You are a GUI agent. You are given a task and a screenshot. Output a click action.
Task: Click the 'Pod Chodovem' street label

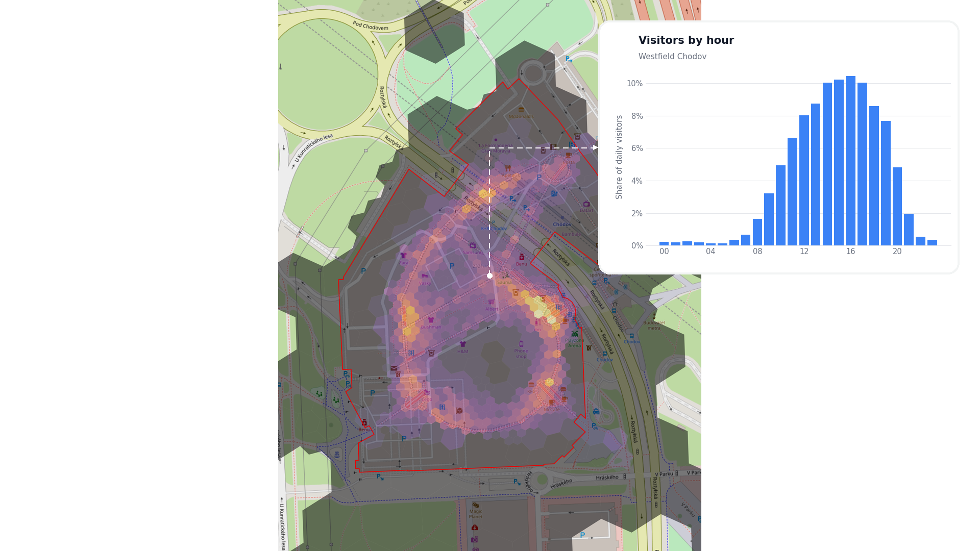370,26
